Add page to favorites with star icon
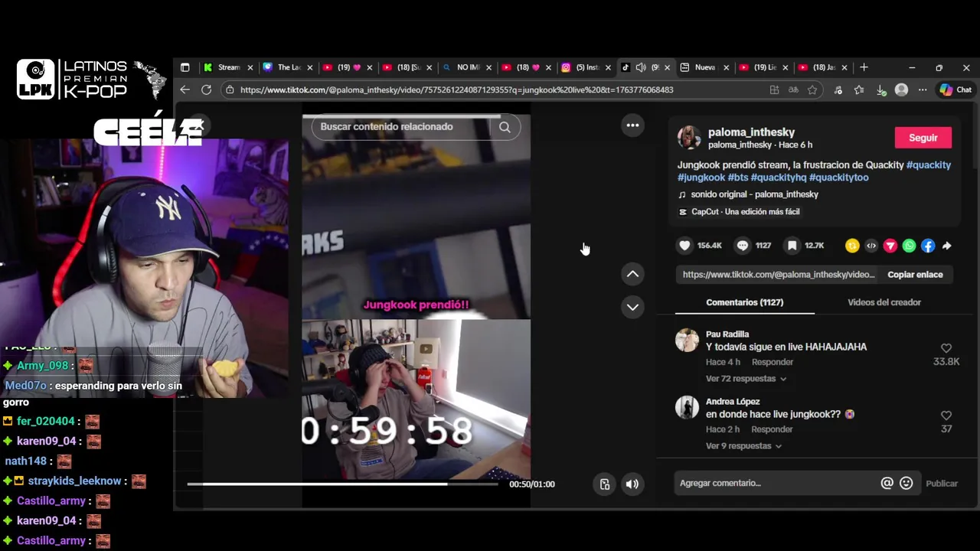 [x=812, y=90]
